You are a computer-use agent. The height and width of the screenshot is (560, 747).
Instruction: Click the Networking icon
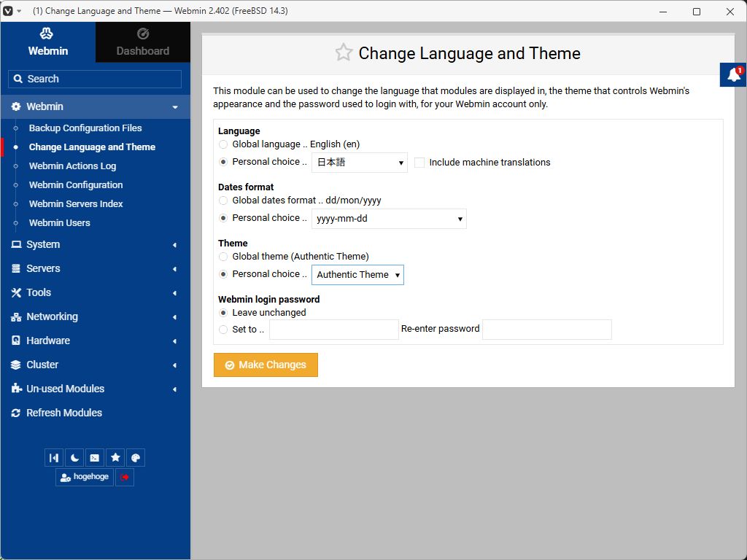[x=16, y=317]
